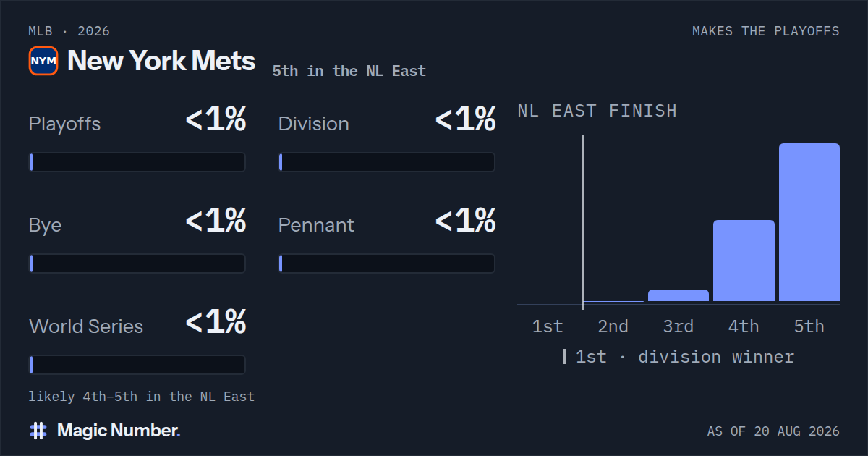Click the World Series progress bar
The height and width of the screenshot is (456, 868).
coord(137,365)
